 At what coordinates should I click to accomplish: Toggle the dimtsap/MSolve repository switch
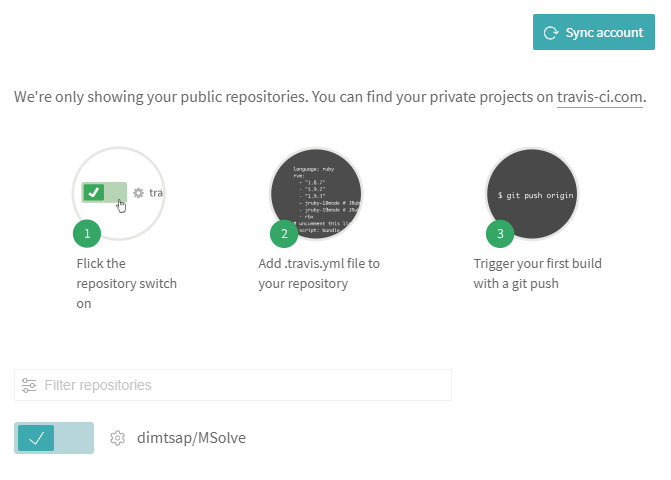pyautogui.click(x=54, y=438)
